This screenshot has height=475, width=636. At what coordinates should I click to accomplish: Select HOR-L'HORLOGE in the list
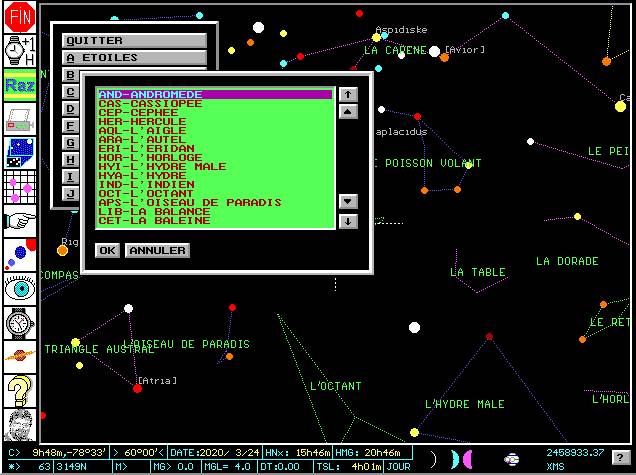215,157
